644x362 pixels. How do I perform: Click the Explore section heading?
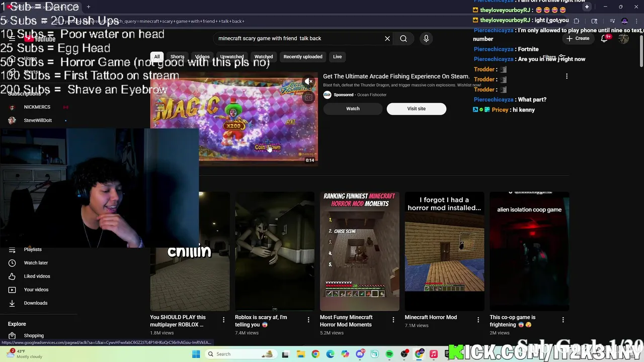click(x=17, y=324)
